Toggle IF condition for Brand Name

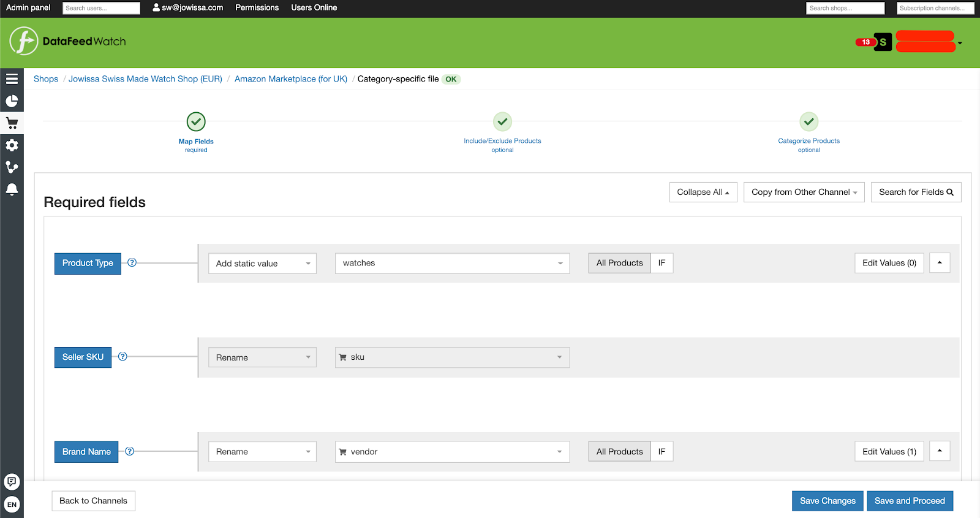(x=661, y=452)
